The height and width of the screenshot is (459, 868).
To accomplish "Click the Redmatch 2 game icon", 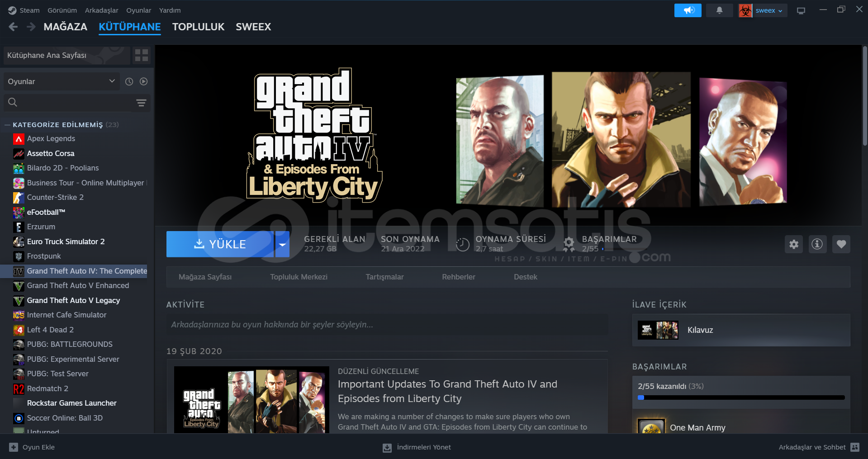I will tap(19, 389).
